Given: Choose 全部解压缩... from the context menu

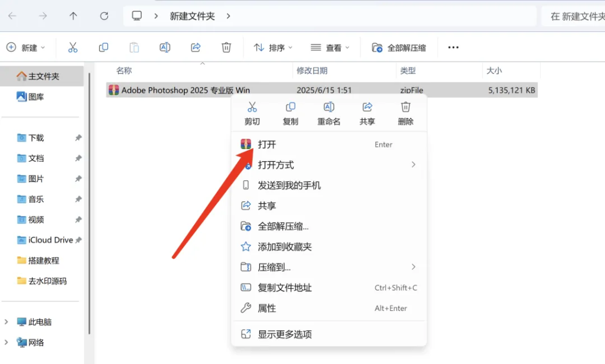Looking at the screenshot, I should [328, 226].
